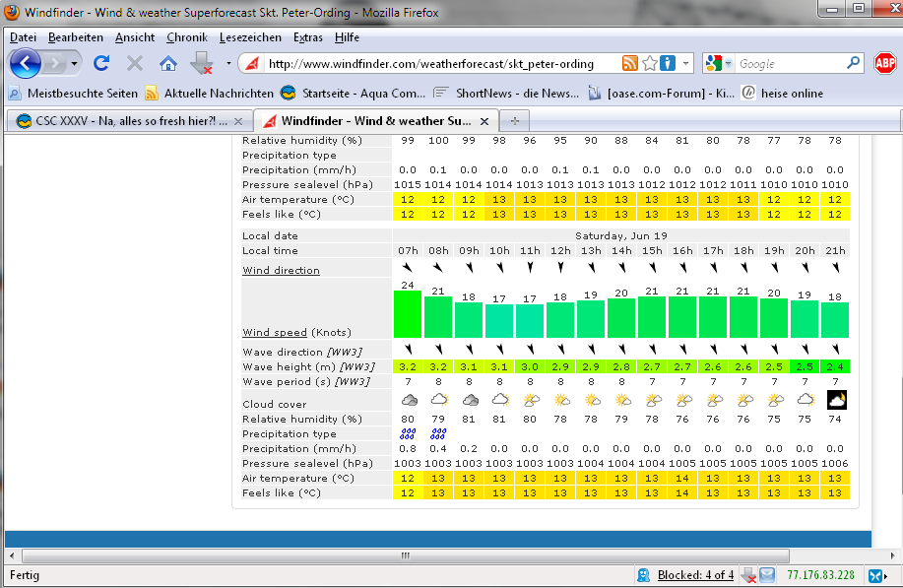
Task: Click the Firefox back navigation button
Action: 27,64
